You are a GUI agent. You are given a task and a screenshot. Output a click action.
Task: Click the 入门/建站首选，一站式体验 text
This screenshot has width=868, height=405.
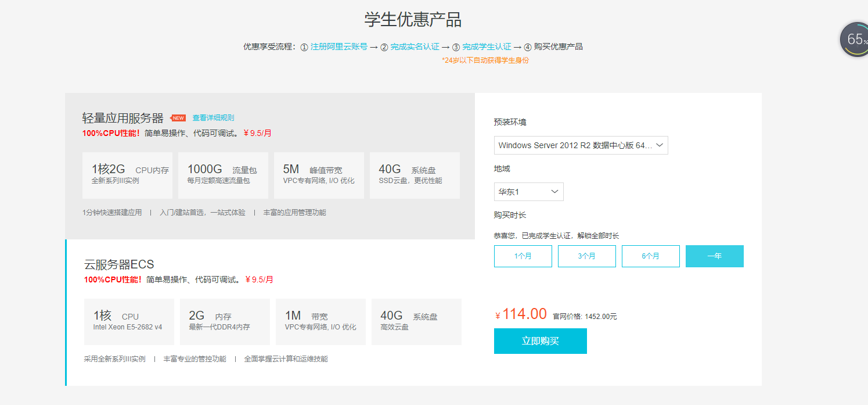203,213
